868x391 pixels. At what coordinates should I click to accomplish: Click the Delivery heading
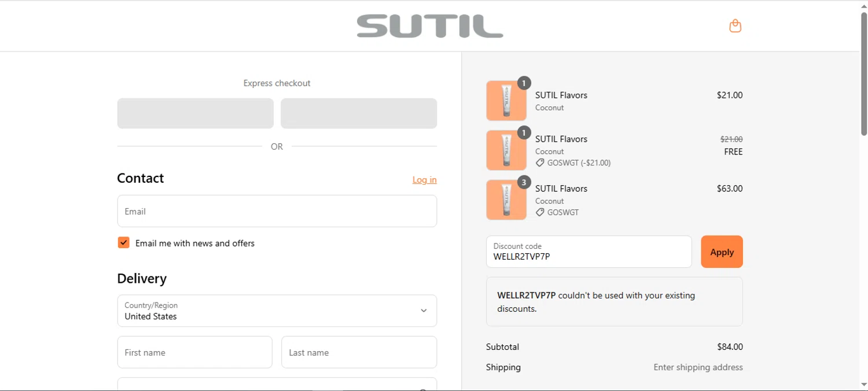pos(142,279)
